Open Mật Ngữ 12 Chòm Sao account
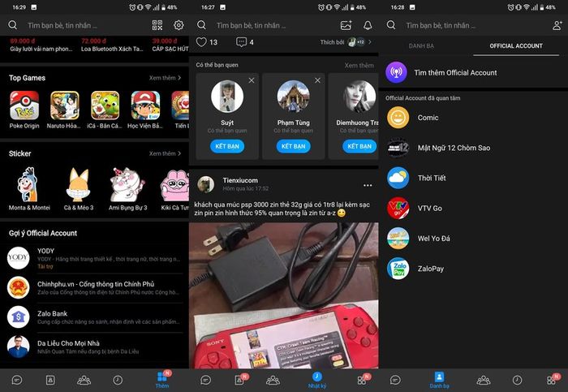The height and width of the screenshot is (392, 568). tap(473, 148)
